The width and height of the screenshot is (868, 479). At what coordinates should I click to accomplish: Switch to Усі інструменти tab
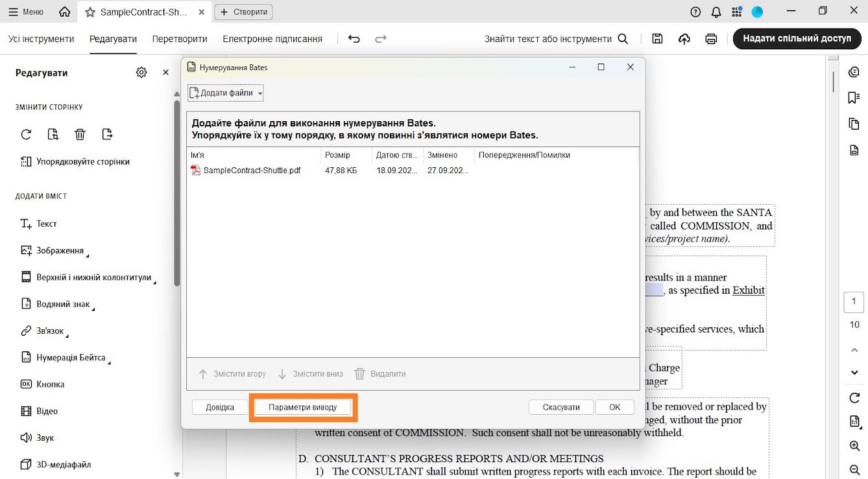(x=42, y=39)
